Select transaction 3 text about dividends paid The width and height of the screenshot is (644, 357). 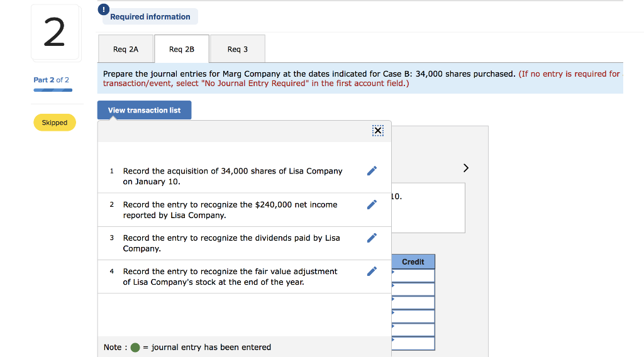[231, 243]
